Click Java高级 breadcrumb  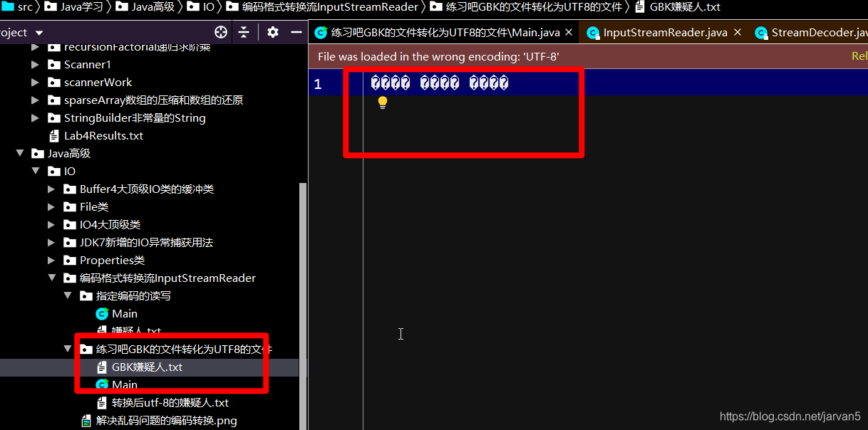(x=153, y=7)
